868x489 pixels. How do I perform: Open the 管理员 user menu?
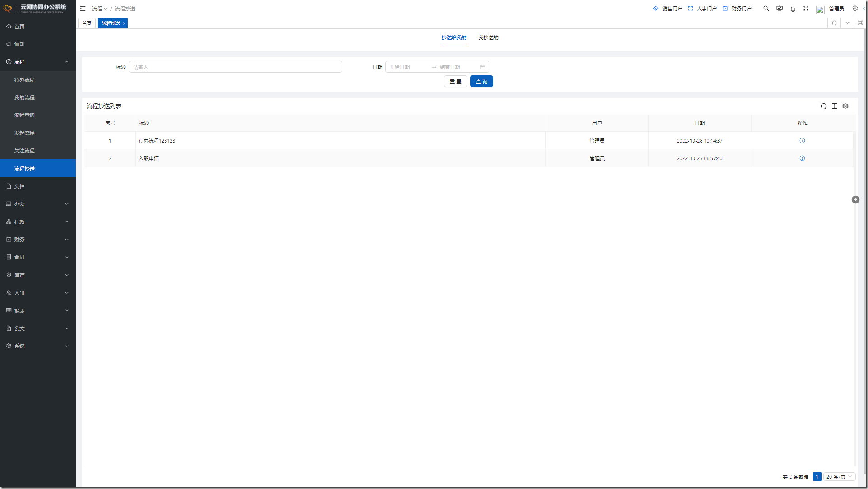tap(836, 9)
